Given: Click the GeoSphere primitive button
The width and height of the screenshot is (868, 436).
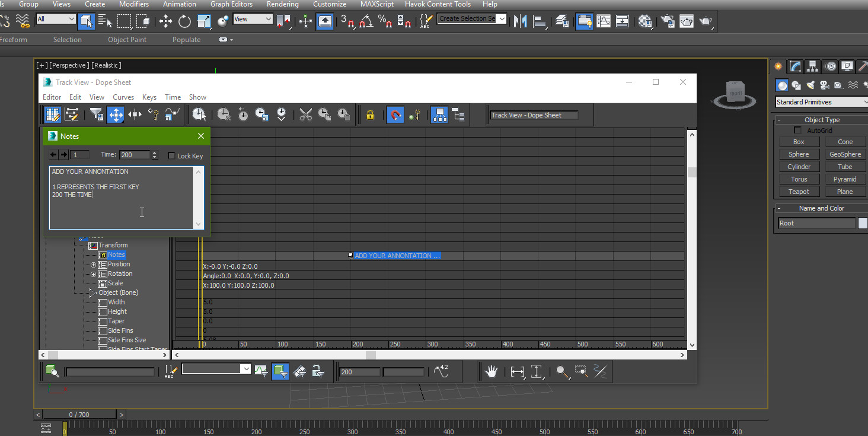Looking at the screenshot, I should pyautogui.click(x=845, y=154).
